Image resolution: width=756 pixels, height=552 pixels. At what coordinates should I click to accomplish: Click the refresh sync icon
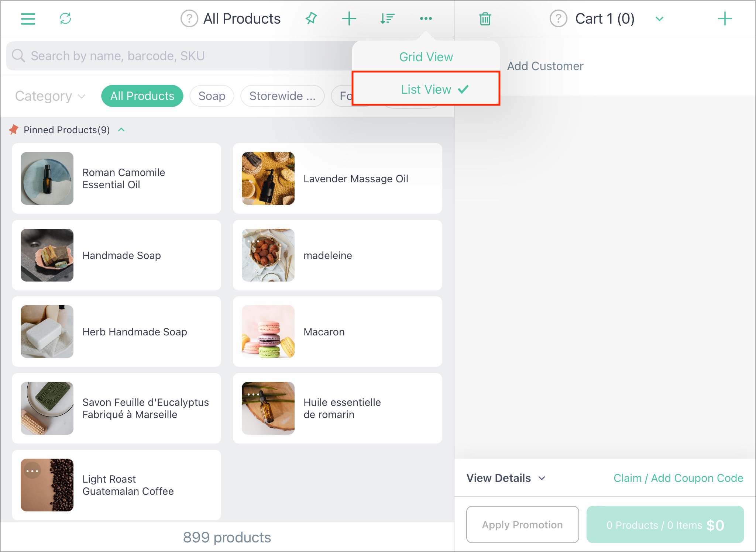[x=65, y=18]
